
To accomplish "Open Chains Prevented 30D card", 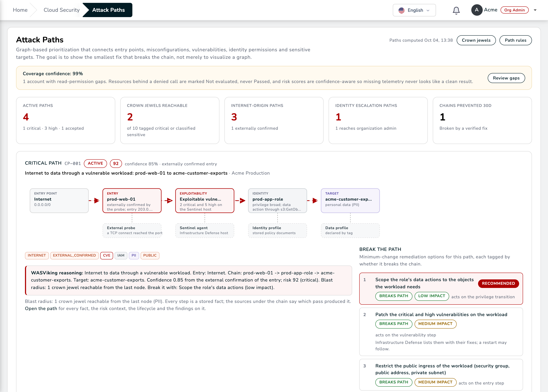I will [x=482, y=120].
